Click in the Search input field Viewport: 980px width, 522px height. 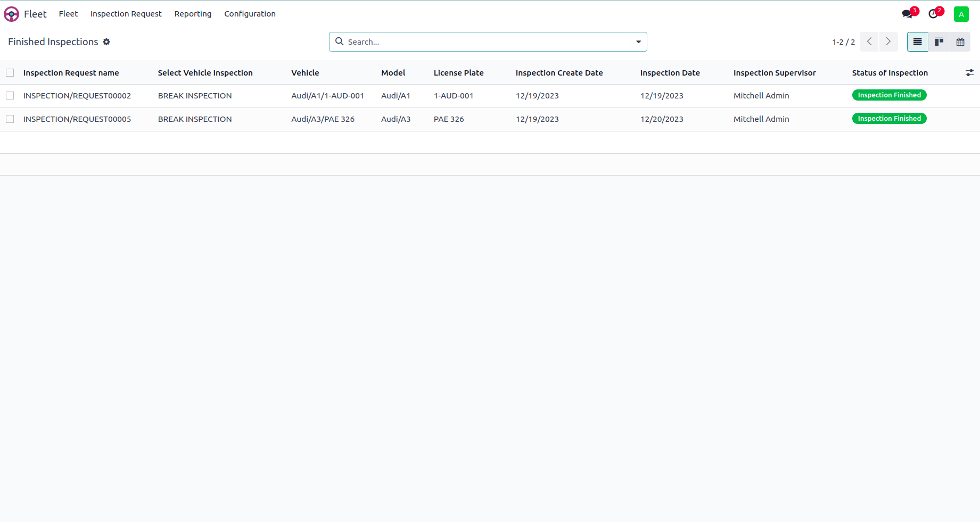pos(487,42)
